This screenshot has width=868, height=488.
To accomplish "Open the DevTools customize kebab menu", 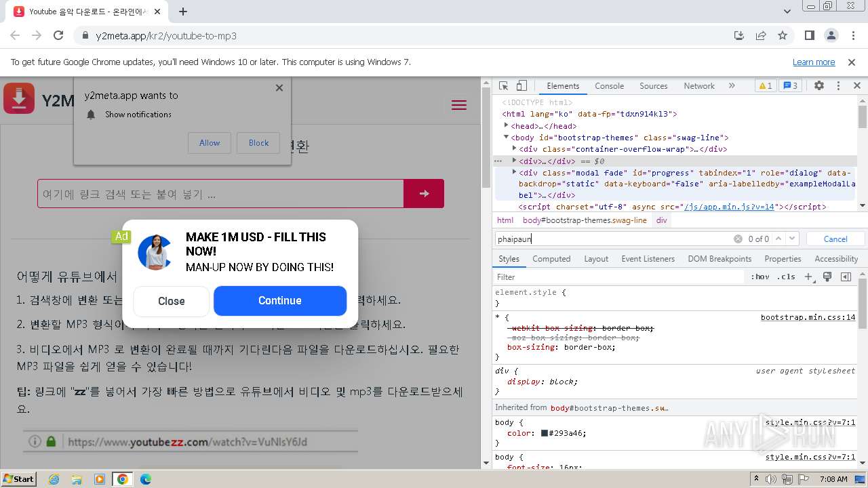I will click(838, 86).
